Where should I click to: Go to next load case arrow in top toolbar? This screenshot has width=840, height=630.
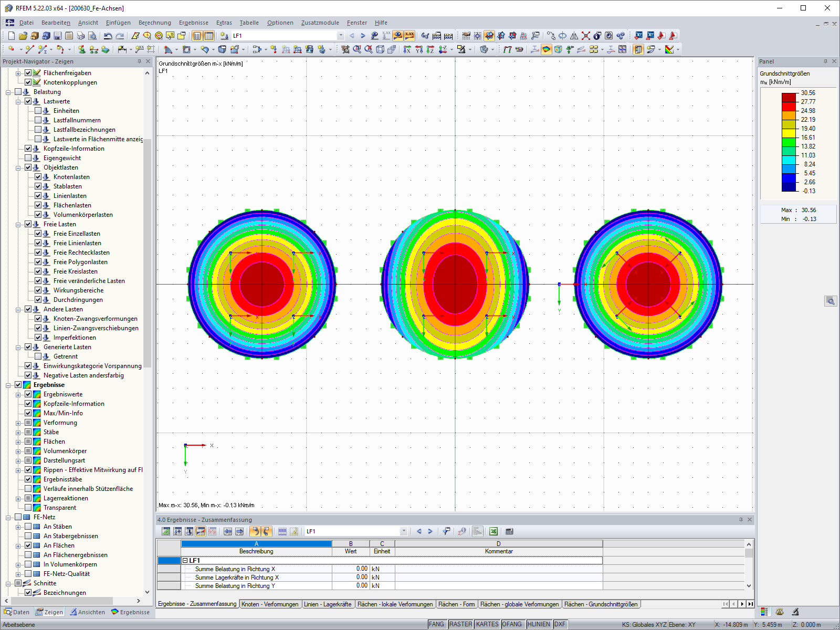(363, 36)
